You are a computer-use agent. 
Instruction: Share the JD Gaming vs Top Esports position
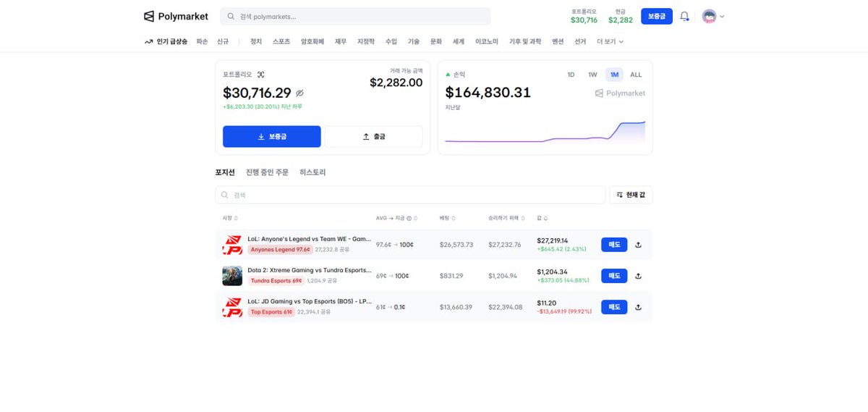pyautogui.click(x=638, y=307)
